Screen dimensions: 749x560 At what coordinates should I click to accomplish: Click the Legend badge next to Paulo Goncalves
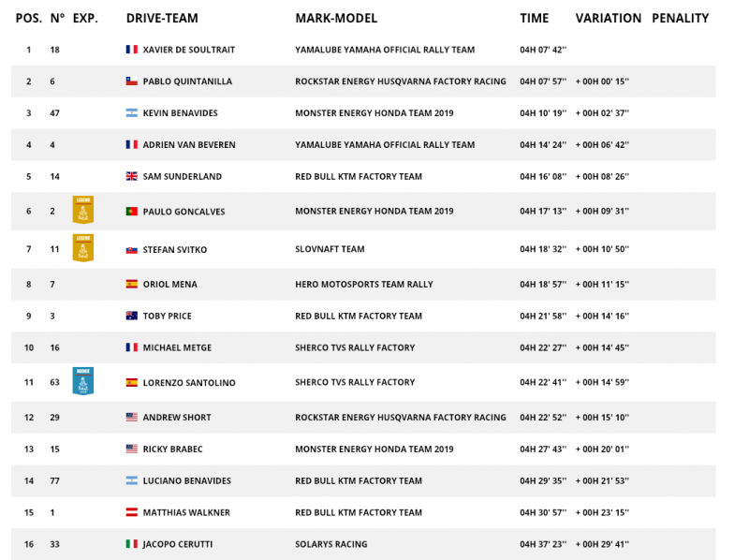pos(83,209)
